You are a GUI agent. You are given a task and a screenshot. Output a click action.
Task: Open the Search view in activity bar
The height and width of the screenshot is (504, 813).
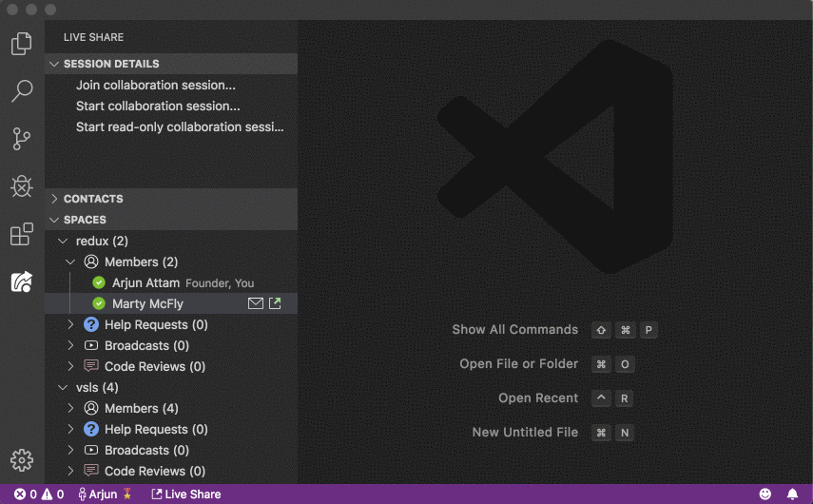pos(21,91)
